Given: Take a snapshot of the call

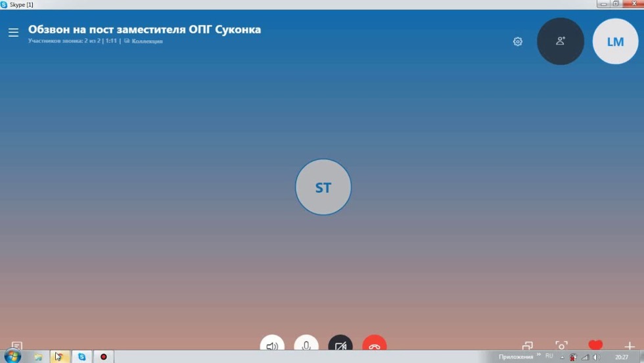Looking at the screenshot, I should pos(561,345).
